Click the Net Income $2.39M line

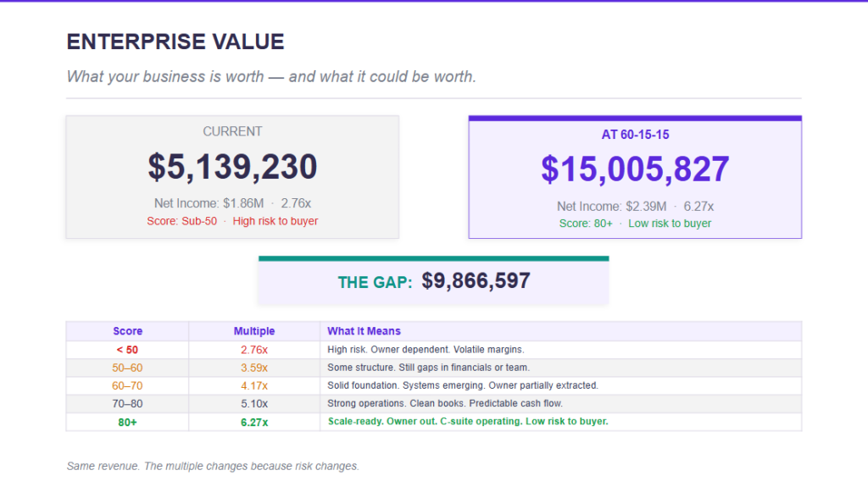pos(611,206)
